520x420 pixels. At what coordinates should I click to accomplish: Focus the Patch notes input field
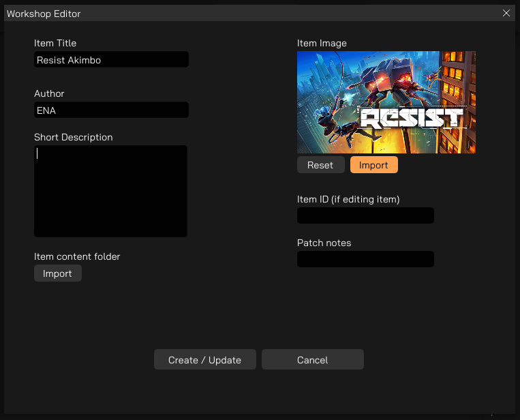[x=365, y=259]
